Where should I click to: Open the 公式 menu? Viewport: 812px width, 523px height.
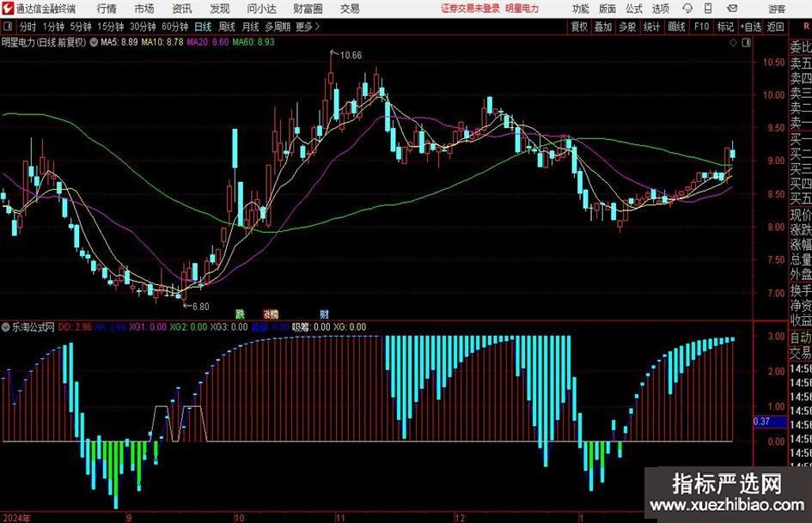coord(633,9)
